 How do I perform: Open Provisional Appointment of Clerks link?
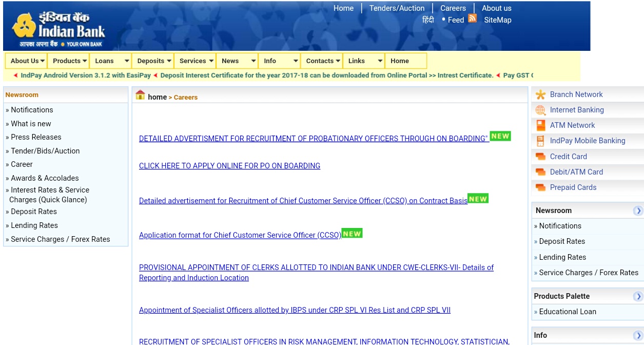coord(316,273)
